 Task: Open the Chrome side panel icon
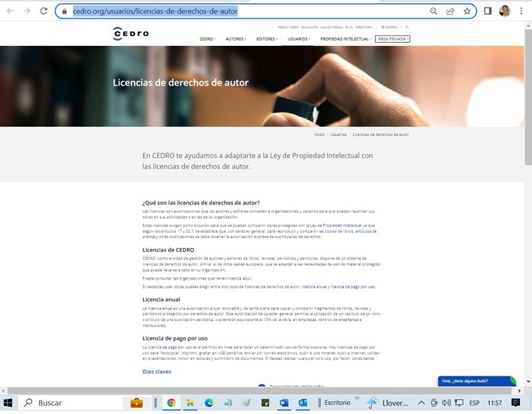tap(488, 11)
